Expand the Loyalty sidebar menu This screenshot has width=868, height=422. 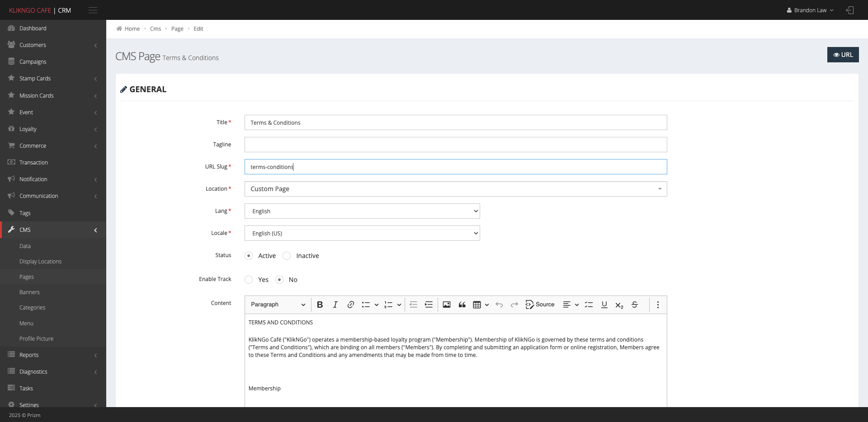53,129
